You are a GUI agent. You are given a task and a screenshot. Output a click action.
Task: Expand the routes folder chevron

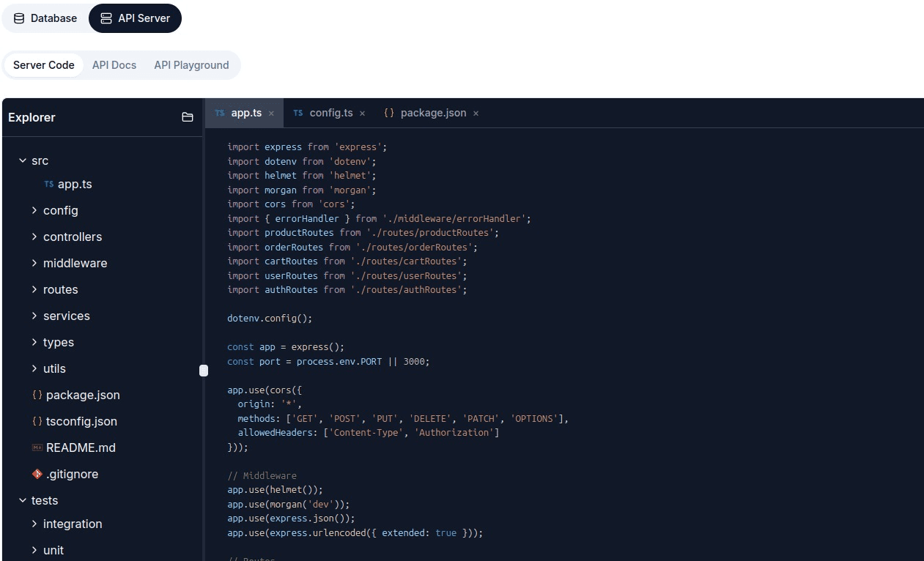[34, 289]
